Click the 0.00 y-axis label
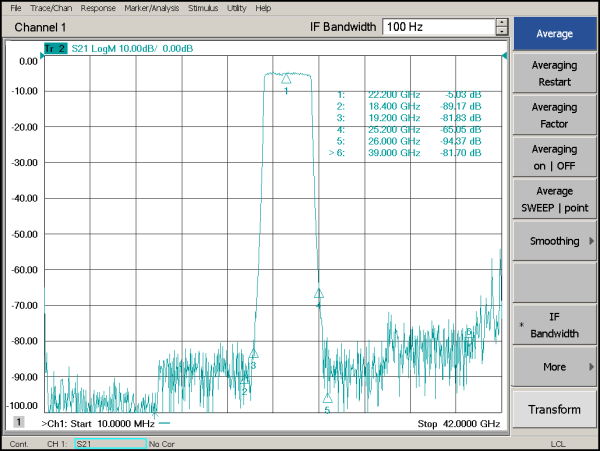This screenshot has height=451, width=600. click(x=28, y=62)
